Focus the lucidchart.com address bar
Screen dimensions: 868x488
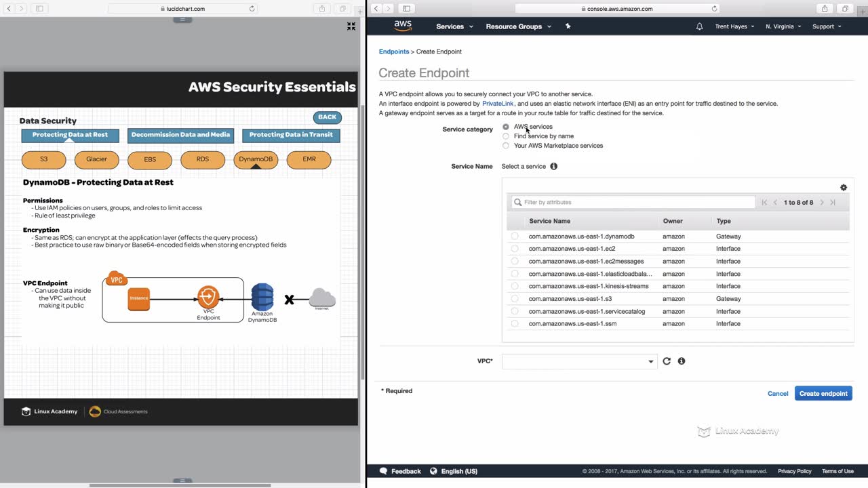[183, 9]
